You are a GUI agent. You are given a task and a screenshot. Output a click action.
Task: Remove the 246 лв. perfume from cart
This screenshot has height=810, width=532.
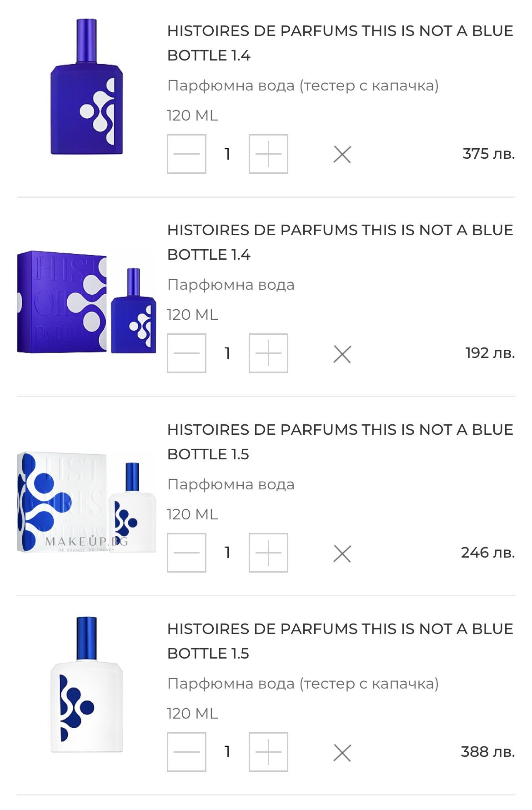tap(342, 554)
